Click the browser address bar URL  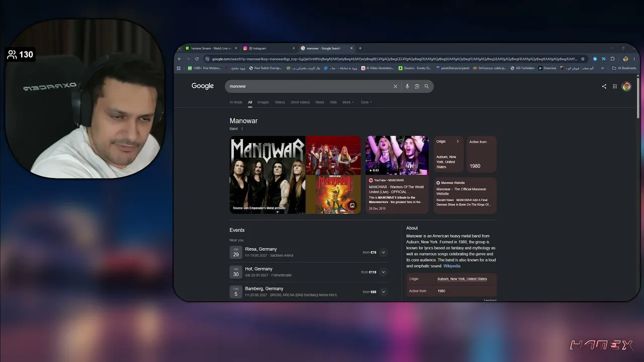click(395, 59)
